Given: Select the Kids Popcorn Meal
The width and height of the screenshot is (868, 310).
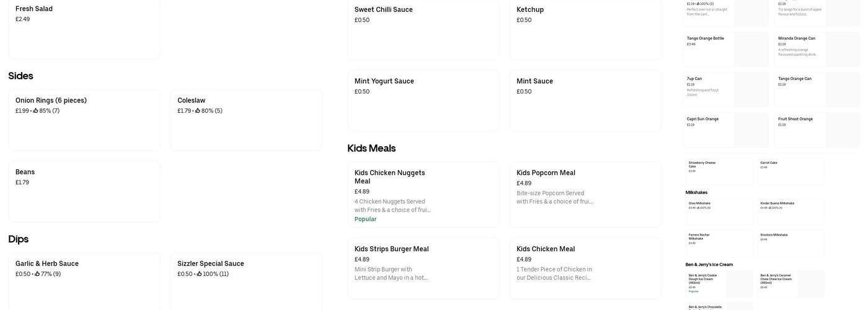Looking at the screenshot, I should (585, 195).
